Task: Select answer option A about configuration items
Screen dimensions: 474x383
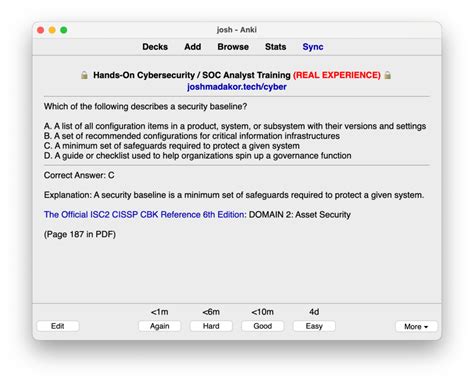Action: point(235,126)
